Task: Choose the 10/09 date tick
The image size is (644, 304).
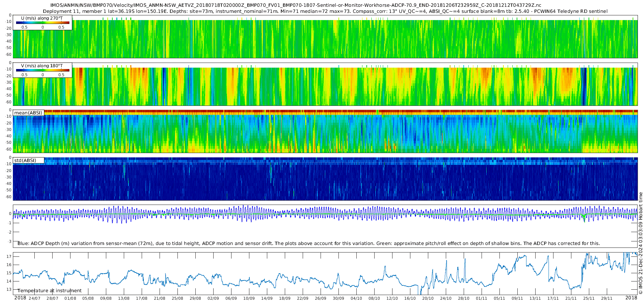Action: 249,298
